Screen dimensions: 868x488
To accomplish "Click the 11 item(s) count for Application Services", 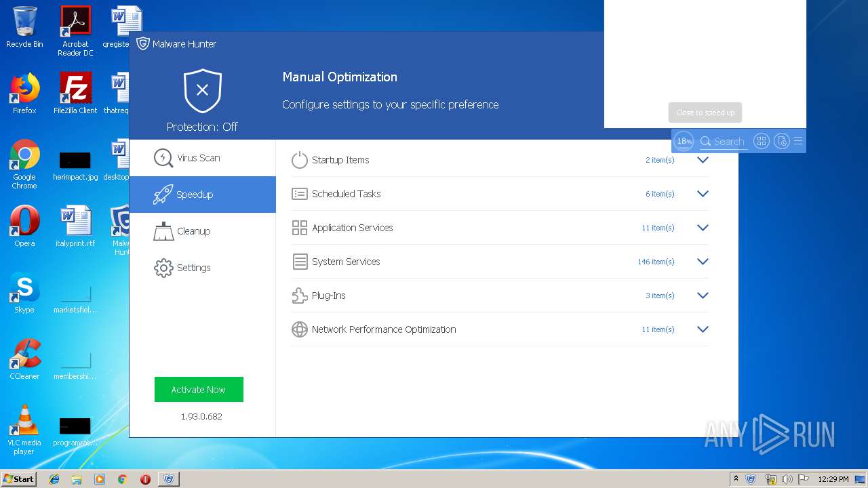I will coord(658,228).
